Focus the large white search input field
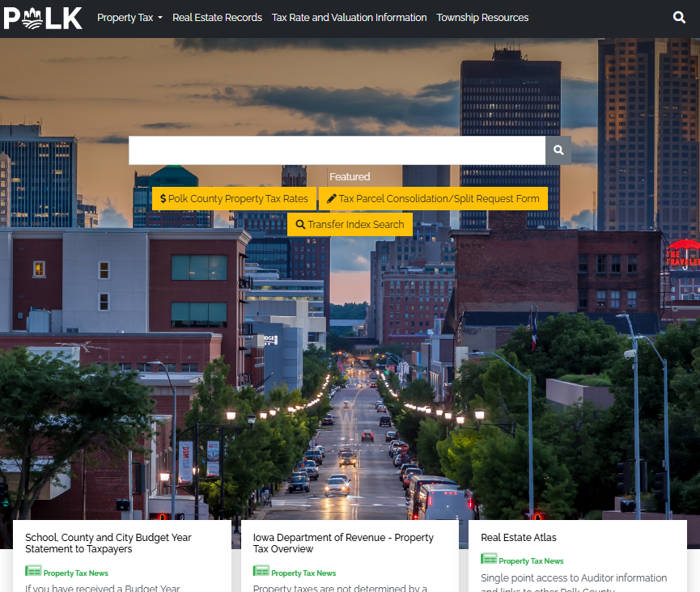 (336, 150)
